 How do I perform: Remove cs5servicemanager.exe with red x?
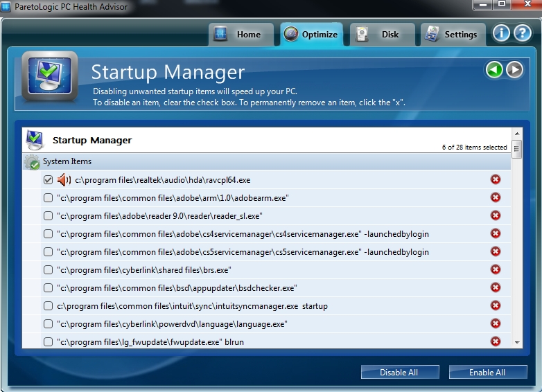point(496,251)
